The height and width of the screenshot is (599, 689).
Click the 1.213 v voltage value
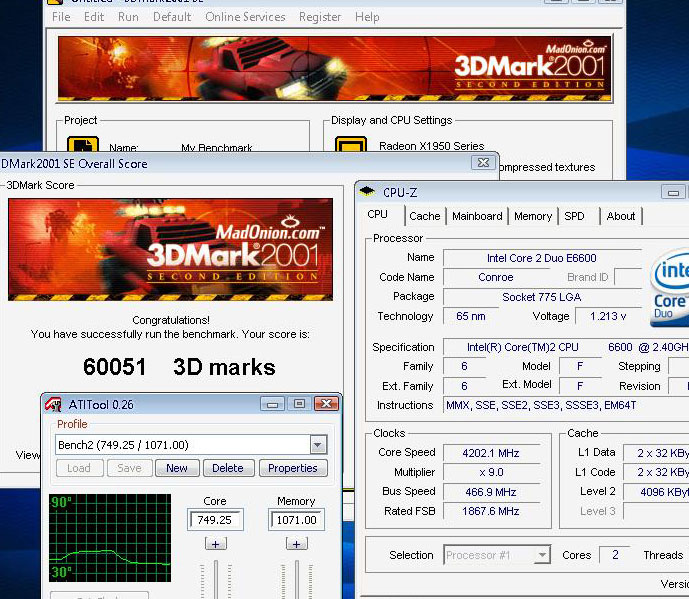pos(608,316)
